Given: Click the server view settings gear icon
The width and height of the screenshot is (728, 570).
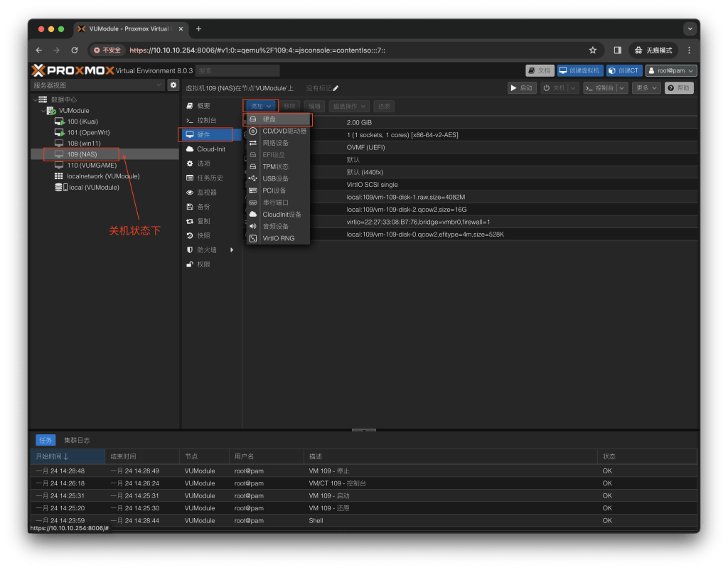Looking at the screenshot, I should click(173, 85).
